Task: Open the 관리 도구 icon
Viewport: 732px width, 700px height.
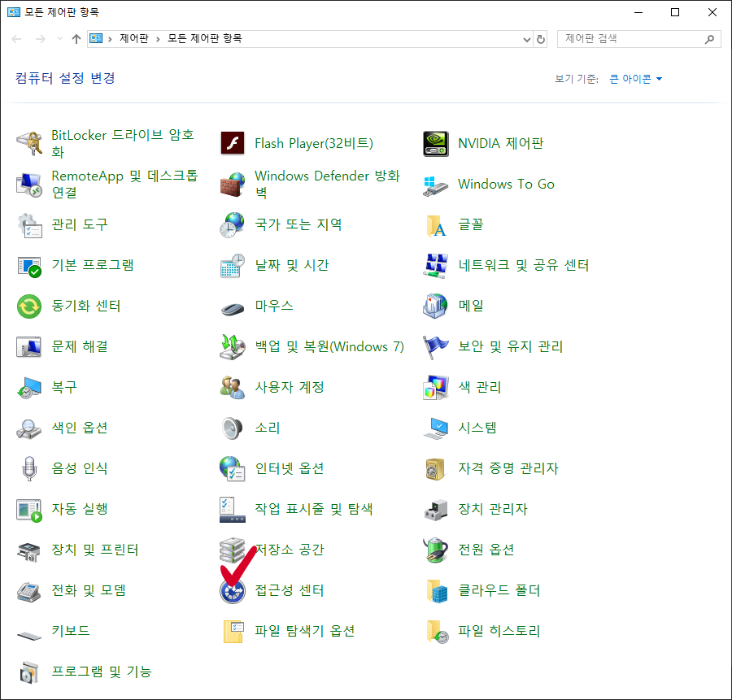Action: pyautogui.click(x=29, y=225)
